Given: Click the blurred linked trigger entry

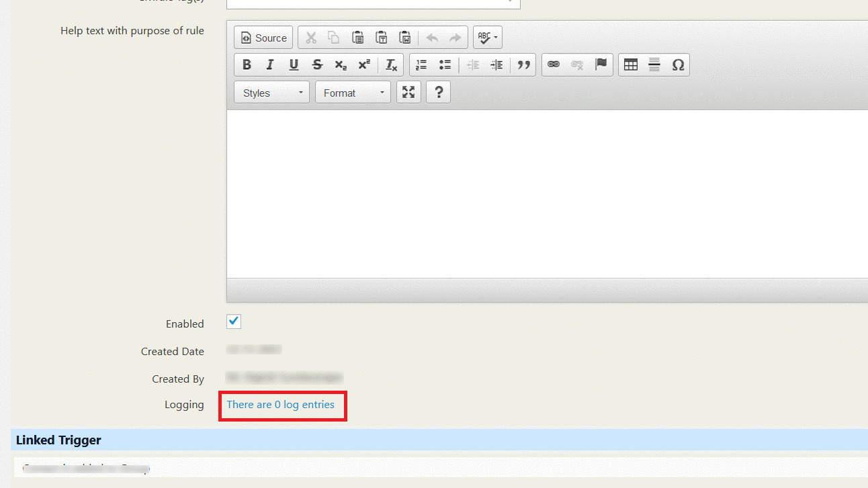Looking at the screenshot, I should coord(86,467).
